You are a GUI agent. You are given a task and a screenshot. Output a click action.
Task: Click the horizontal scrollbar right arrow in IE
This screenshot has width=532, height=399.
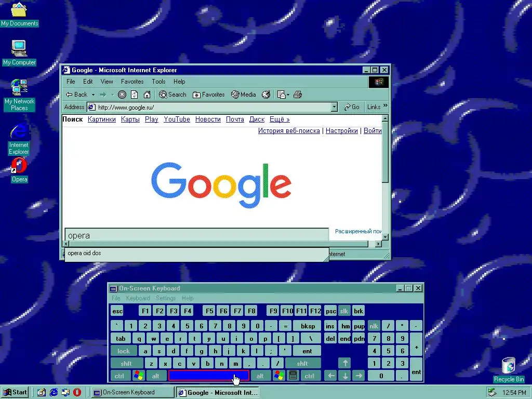(378, 244)
